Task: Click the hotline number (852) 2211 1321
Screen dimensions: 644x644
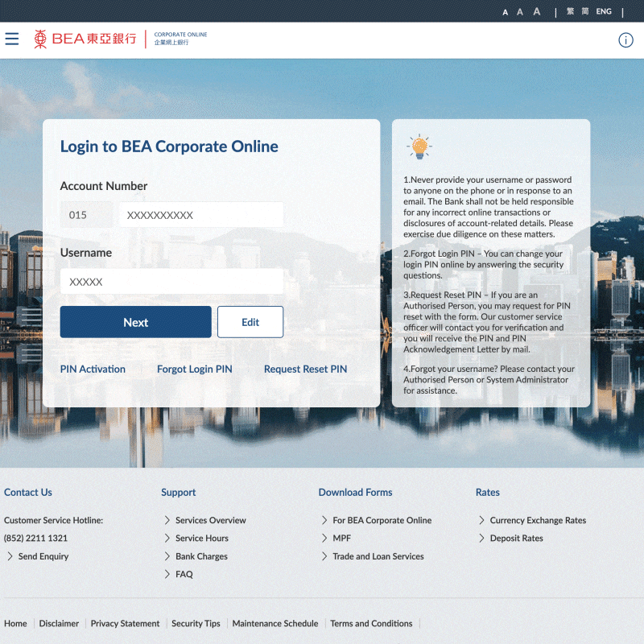Action: coord(35,539)
